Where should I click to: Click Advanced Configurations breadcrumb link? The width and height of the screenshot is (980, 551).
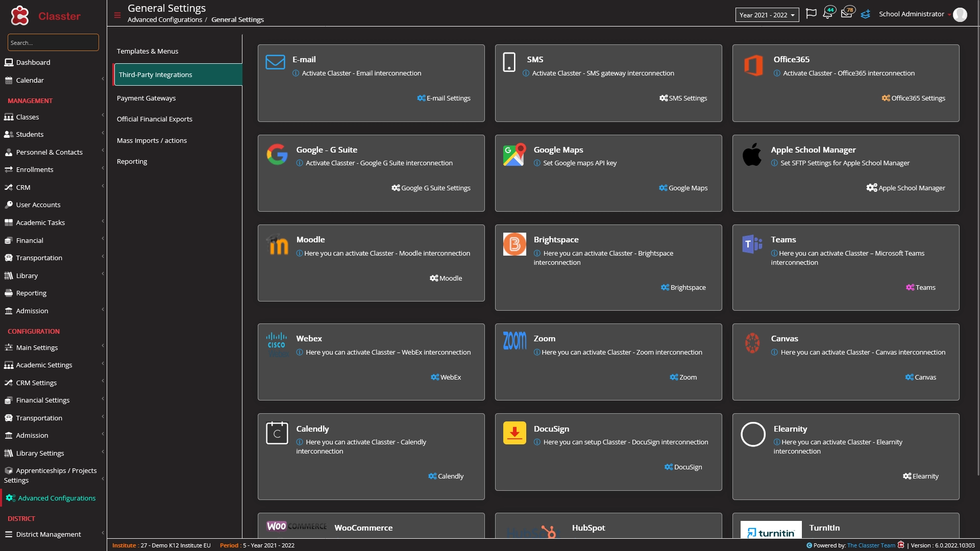point(165,19)
